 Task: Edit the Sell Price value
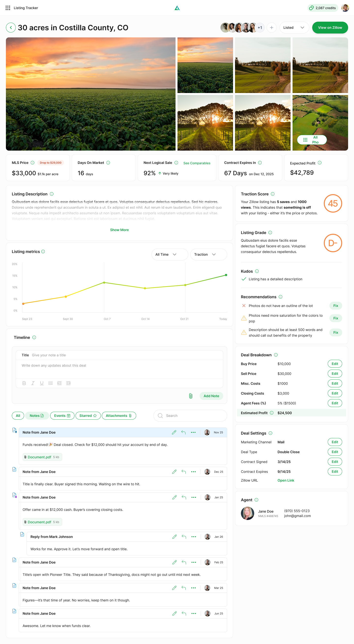click(335, 374)
